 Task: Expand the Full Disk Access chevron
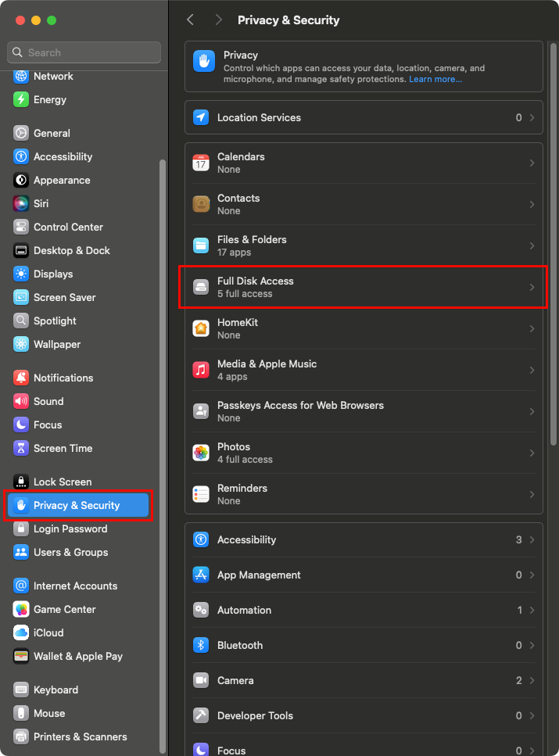pos(532,287)
